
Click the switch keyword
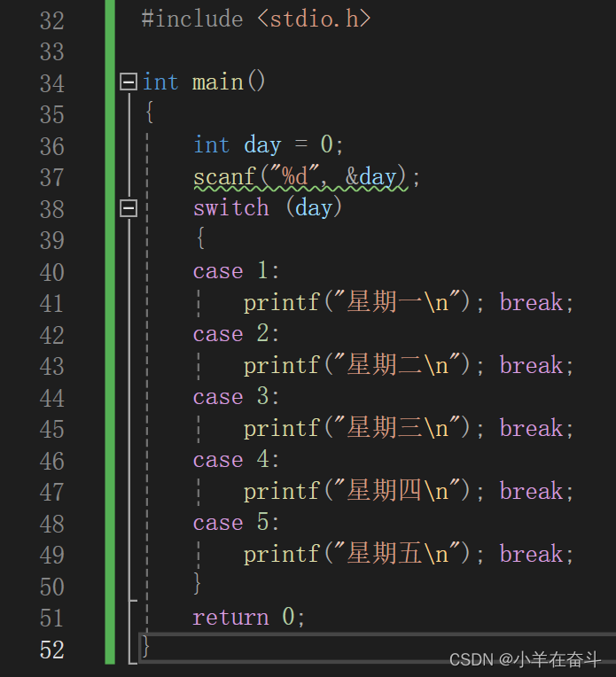pos(230,207)
